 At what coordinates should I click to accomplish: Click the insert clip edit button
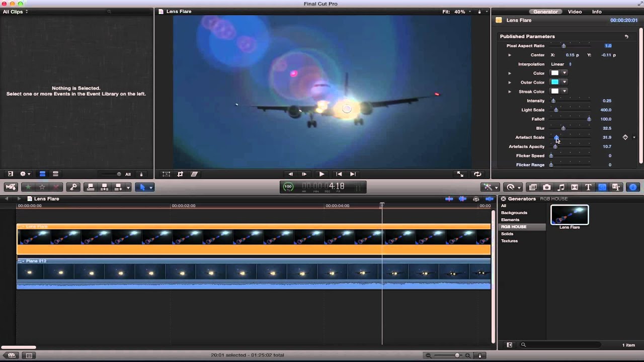coord(105,187)
